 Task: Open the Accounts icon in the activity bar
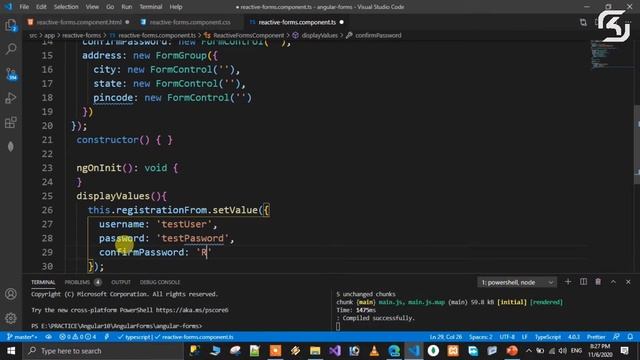[11, 294]
